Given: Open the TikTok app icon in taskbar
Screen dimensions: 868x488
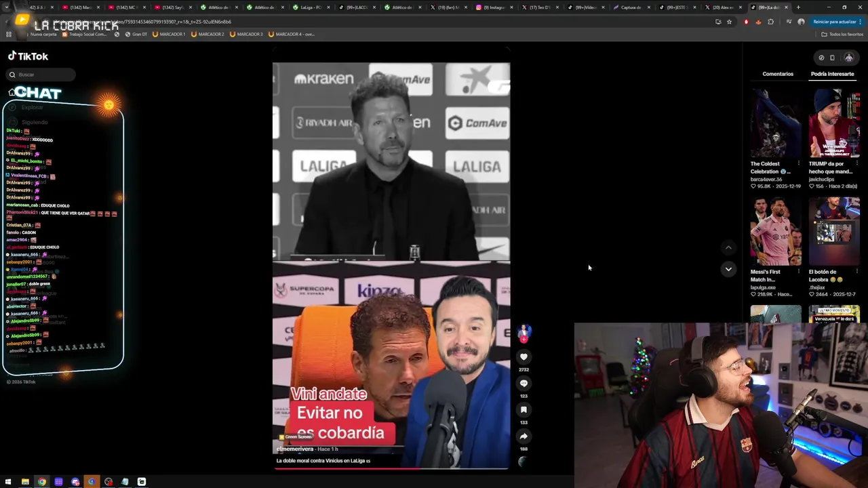Looking at the screenshot, I should [142, 482].
